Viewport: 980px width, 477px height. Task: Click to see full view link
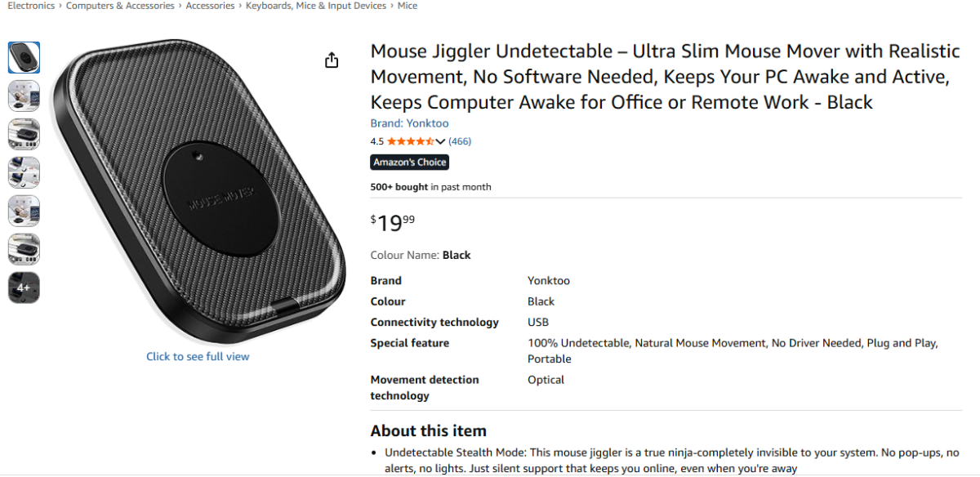point(198,356)
